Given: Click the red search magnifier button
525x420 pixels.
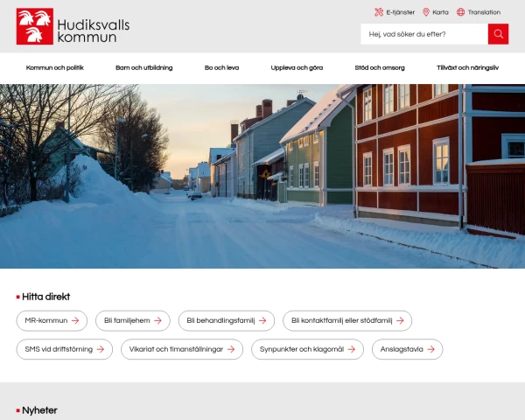Looking at the screenshot, I should 498,34.
